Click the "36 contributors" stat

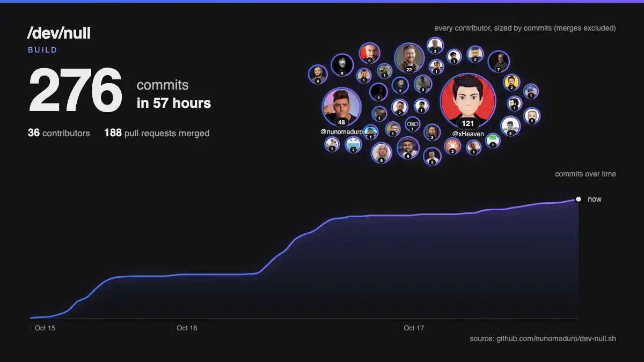coord(59,133)
